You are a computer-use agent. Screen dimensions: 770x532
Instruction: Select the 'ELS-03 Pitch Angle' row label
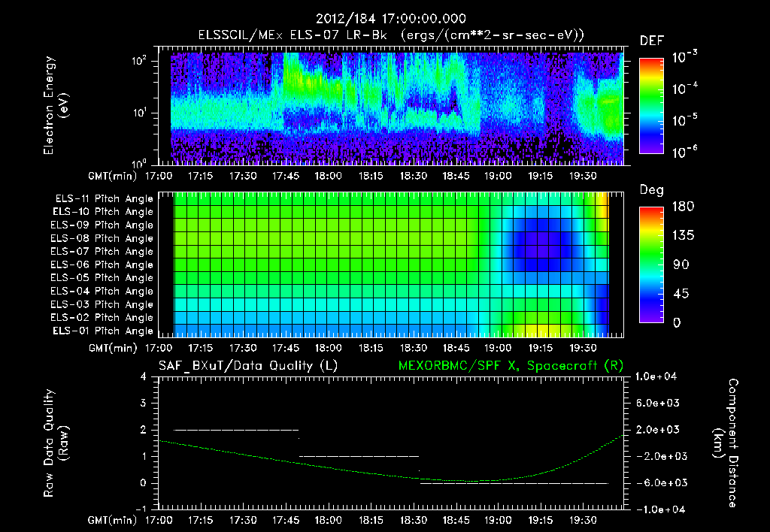[x=102, y=304]
